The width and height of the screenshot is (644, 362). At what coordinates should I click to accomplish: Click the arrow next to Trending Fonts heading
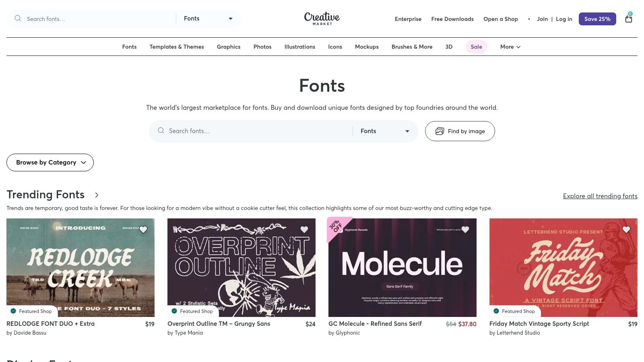pyautogui.click(x=97, y=195)
